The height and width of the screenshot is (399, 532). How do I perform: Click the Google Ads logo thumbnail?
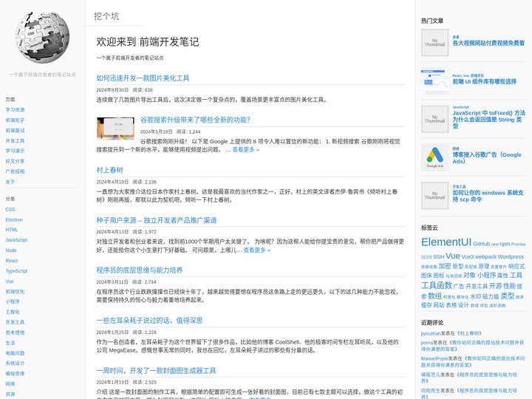click(x=434, y=157)
